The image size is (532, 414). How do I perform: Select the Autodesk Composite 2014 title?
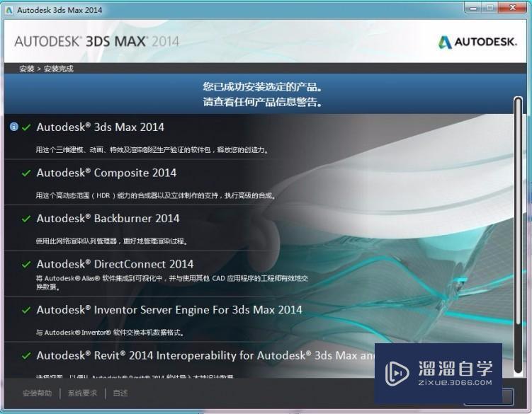tap(106, 173)
